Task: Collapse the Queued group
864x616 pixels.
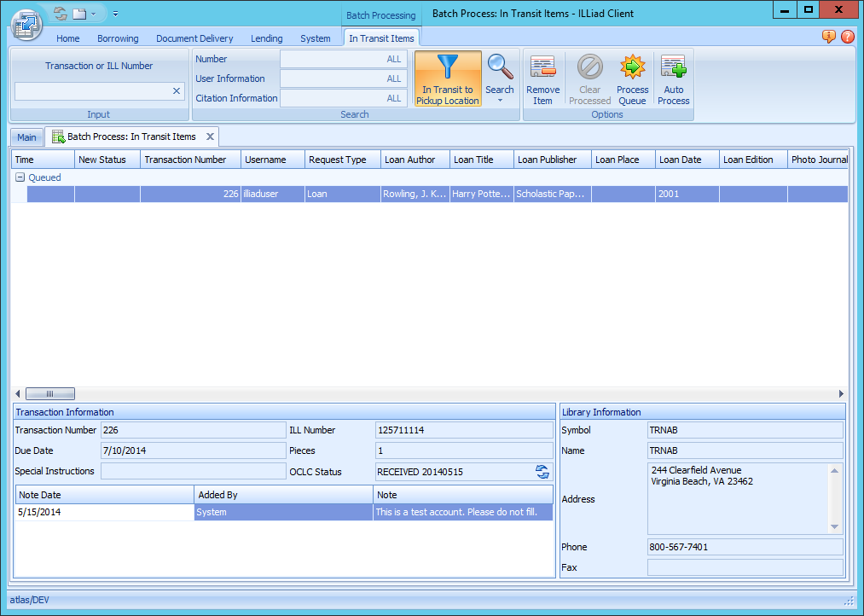Action: tap(20, 177)
